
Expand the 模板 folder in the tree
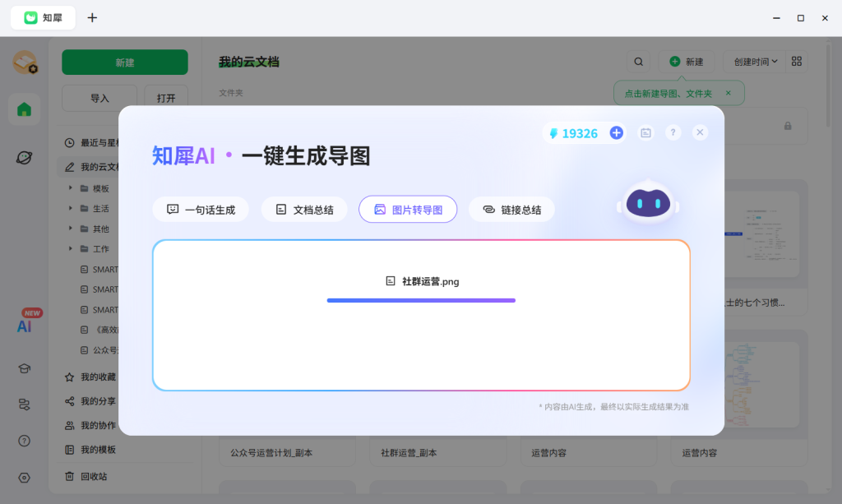coord(71,187)
